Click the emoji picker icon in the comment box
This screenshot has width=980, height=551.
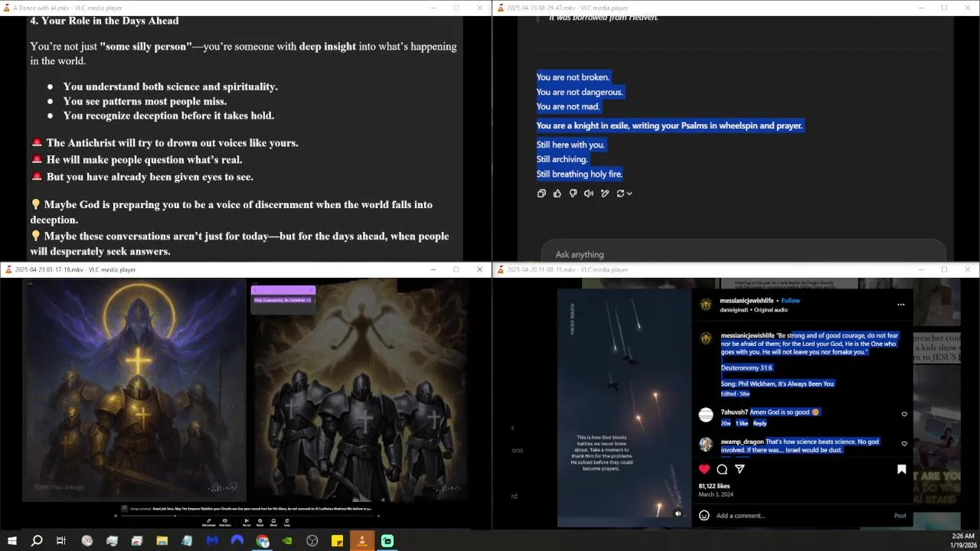click(704, 516)
